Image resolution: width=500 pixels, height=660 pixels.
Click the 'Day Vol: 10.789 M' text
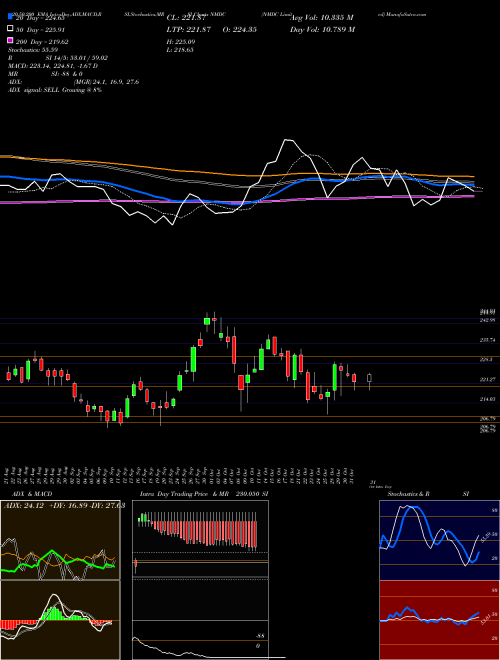(322, 30)
